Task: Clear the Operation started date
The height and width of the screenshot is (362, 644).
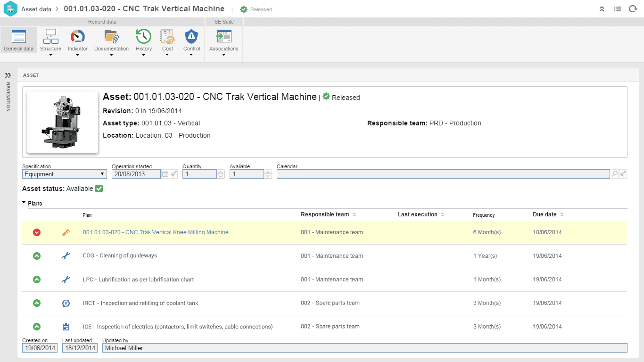Action: click(174, 174)
